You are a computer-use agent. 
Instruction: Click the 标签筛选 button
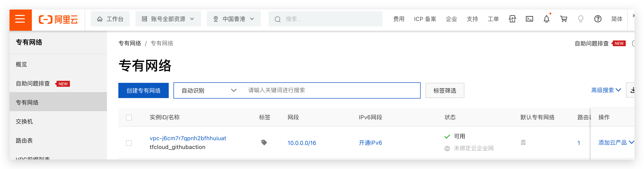(444, 90)
